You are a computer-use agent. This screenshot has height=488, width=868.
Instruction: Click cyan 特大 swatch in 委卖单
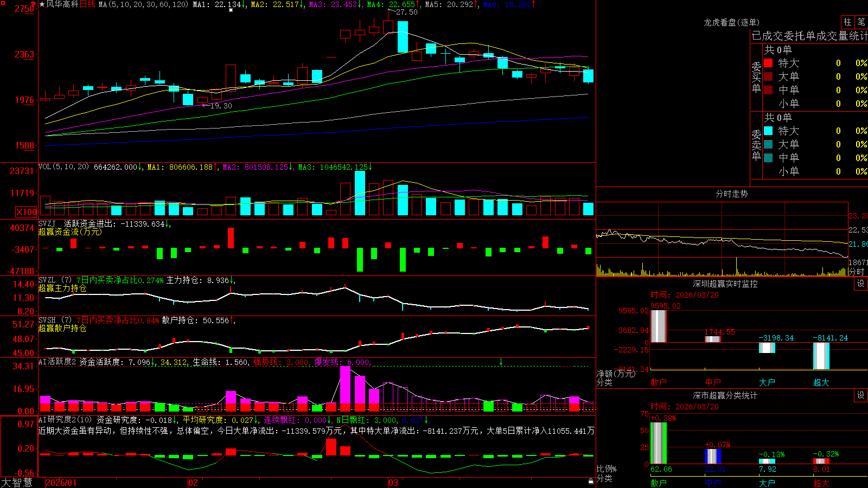[x=768, y=131]
